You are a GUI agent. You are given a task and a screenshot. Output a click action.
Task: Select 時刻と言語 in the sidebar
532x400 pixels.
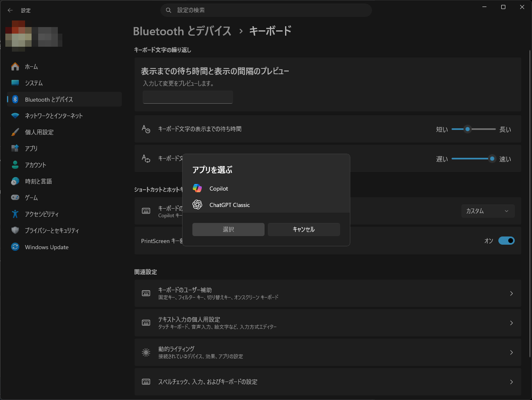(x=64, y=181)
